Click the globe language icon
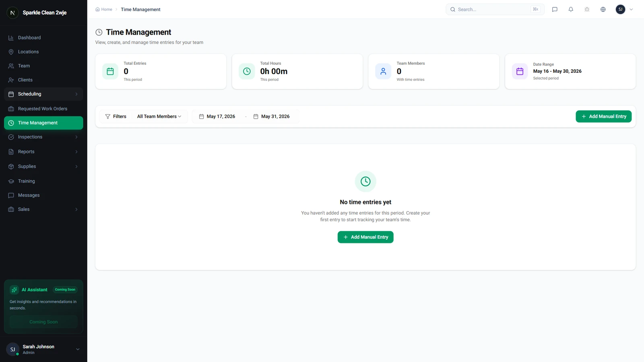The width and height of the screenshot is (644, 362). pyautogui.click(x=603, y=9)
